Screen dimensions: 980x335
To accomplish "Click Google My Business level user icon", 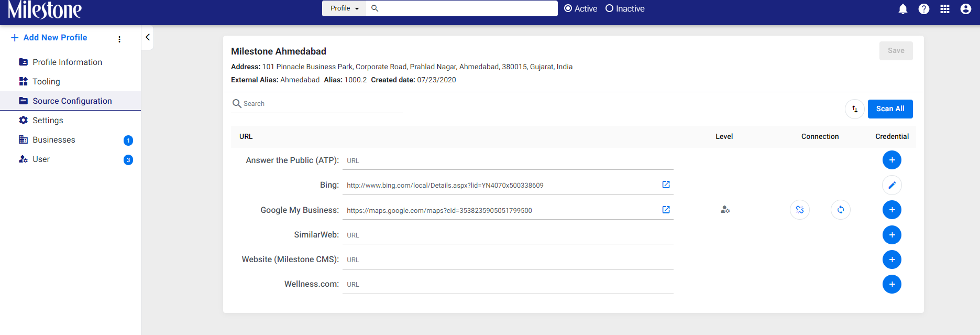I will (725, 210).
